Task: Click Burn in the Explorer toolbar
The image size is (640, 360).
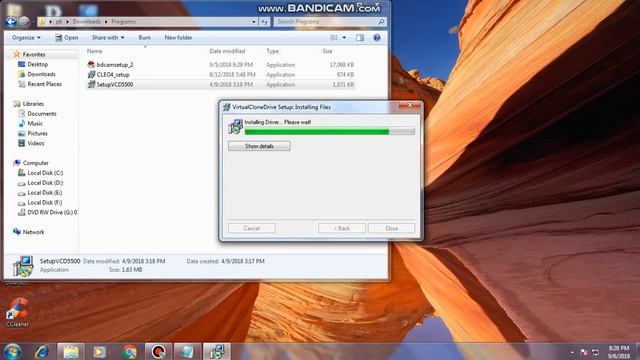Action: 144,38
